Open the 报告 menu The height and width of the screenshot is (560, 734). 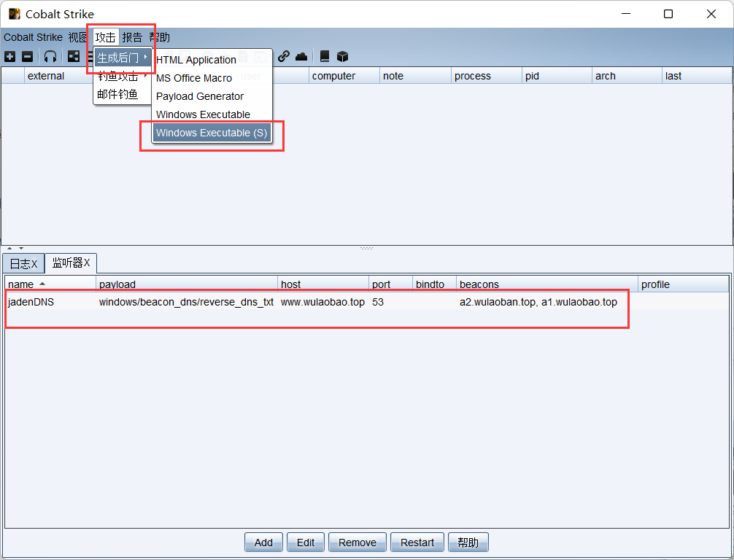(132, 37)
